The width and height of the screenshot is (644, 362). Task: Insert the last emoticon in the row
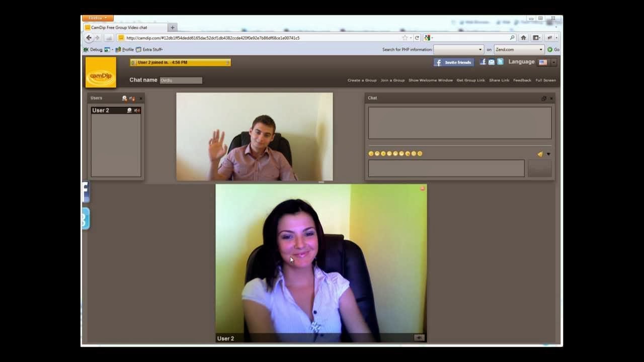point(420,154)
